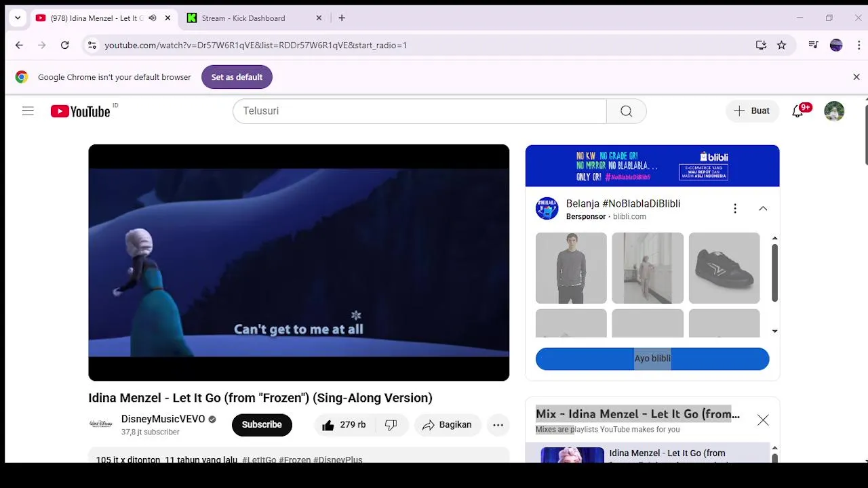The image size is (868, 488).
Task: Dismiss the default browser infobar
Action: pyautogui.click(x=856, y=77)
